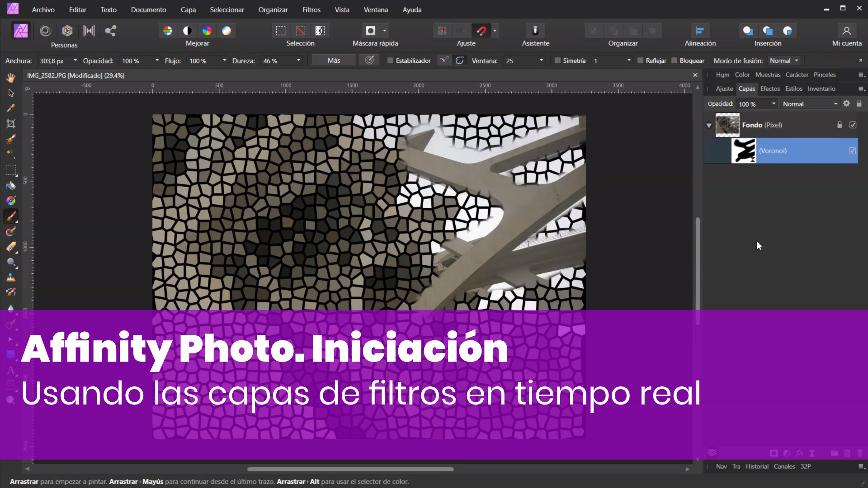
Task: Switch to the Pinceles tab
Action: pyautogui.click(x=825, y=75)
